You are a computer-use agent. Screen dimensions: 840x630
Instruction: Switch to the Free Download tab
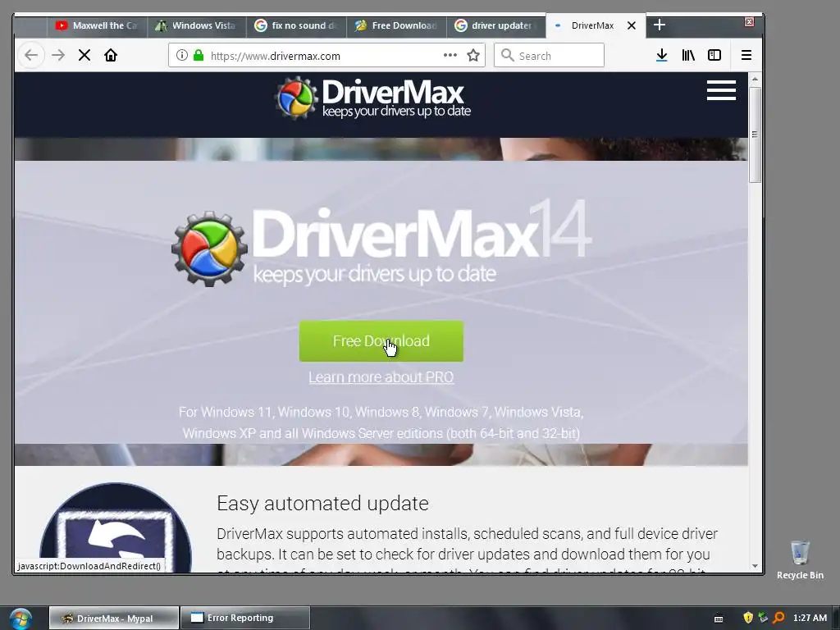(x=396, y=25)
